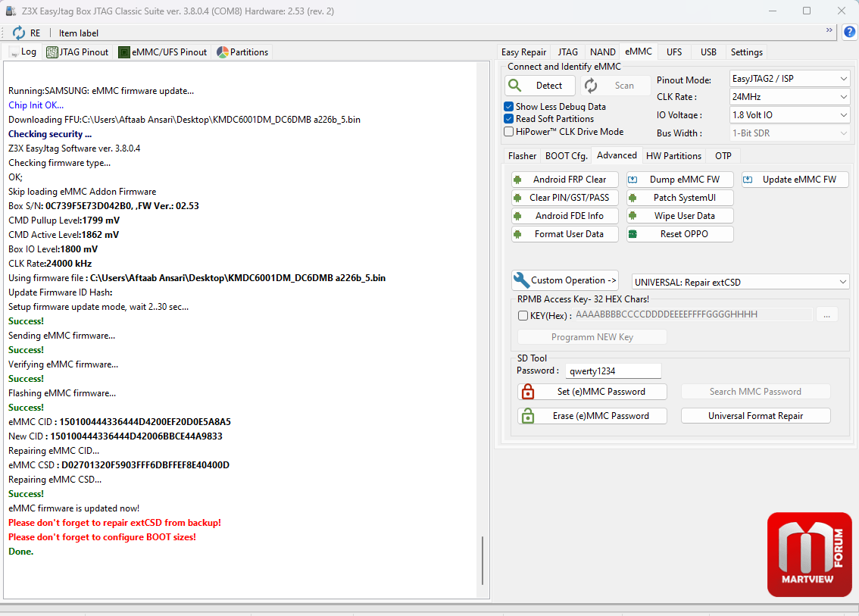Switch to the BOOT Cfg. sub-tab
859x616 pixels.
[566, 156]
